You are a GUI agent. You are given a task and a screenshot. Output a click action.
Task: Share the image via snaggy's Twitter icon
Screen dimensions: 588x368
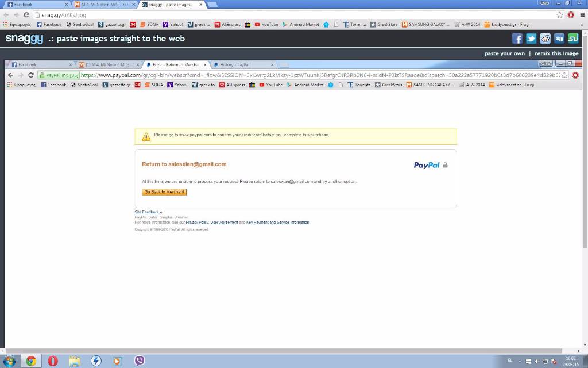[531, 39]
